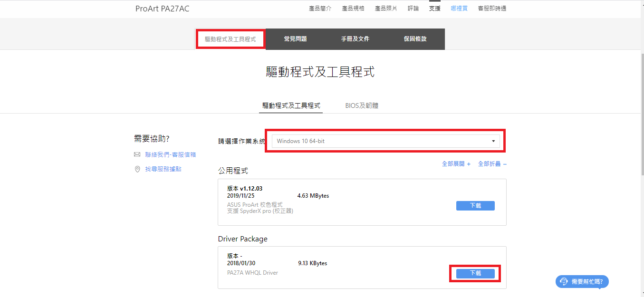Click 聯絡我們-客服信箱 contact link
The height and width of the screenshot is (297, 644).
(x=171, y=154)
